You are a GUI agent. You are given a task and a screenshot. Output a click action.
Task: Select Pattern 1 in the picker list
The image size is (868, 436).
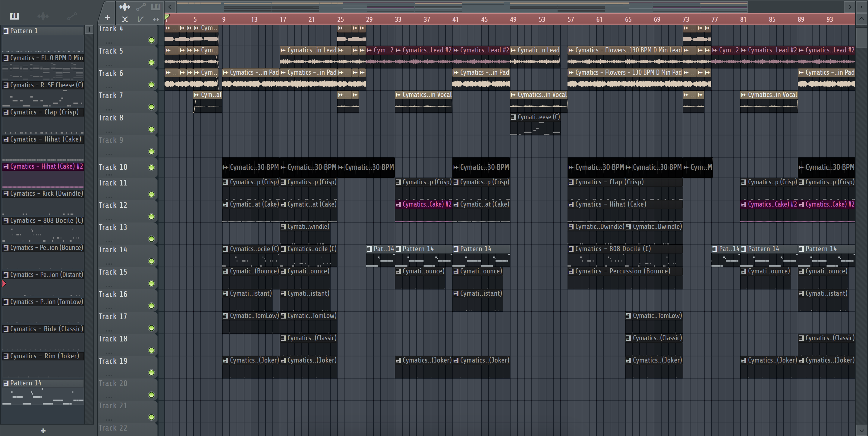point(43,31)
